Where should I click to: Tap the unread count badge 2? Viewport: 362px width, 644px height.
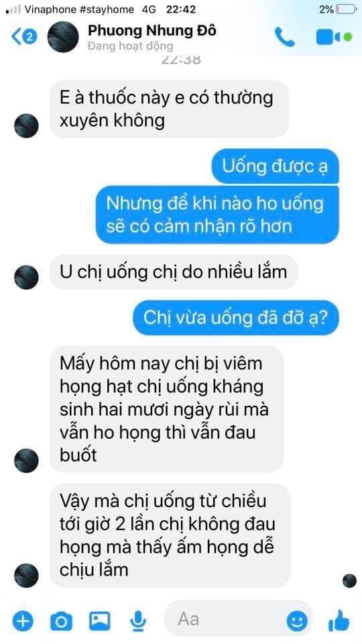pyautogui.click(x=29, y=37)
